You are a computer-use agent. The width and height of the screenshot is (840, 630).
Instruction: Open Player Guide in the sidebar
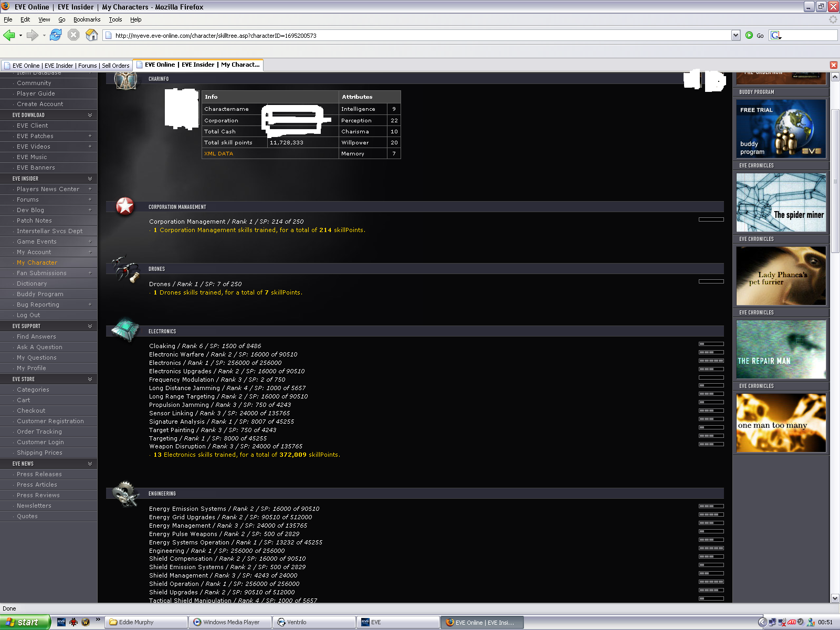tap(36, 93)
